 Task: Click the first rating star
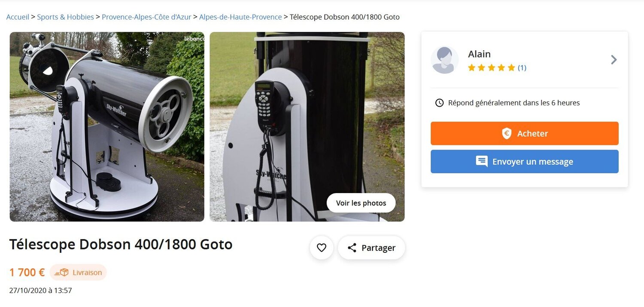pyautogui.click(x=471, y=67)
